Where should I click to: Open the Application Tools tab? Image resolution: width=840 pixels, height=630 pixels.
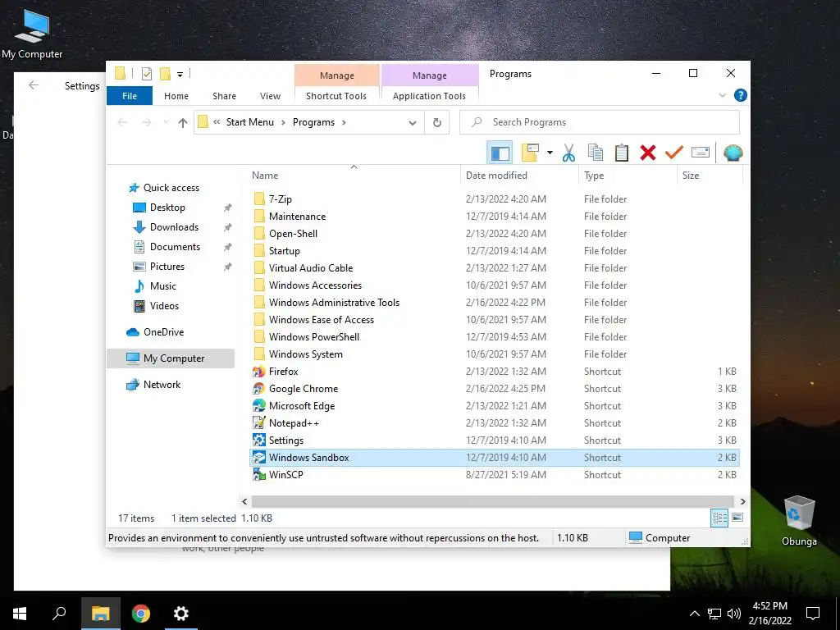pyautogui.click(x=429, y=96)
